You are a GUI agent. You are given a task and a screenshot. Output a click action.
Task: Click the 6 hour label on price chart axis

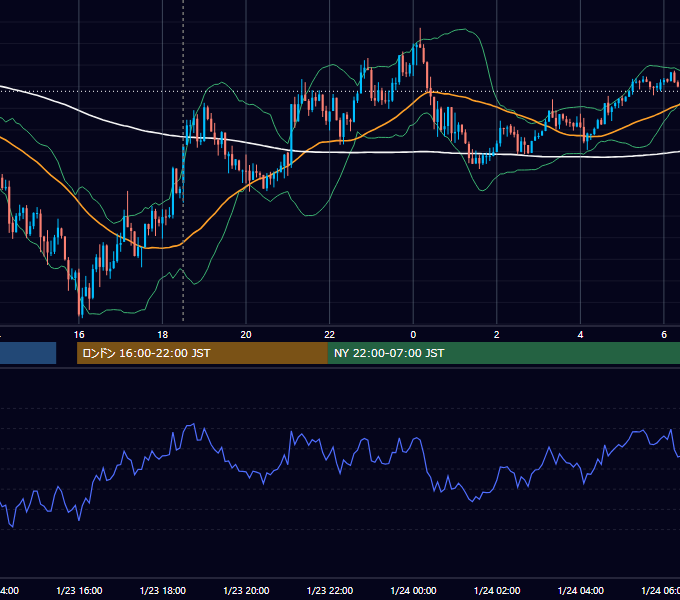tap(664, 335)
